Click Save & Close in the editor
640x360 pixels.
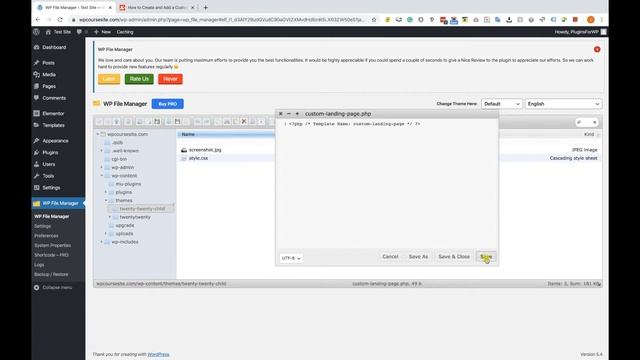[x=454, y=257]
